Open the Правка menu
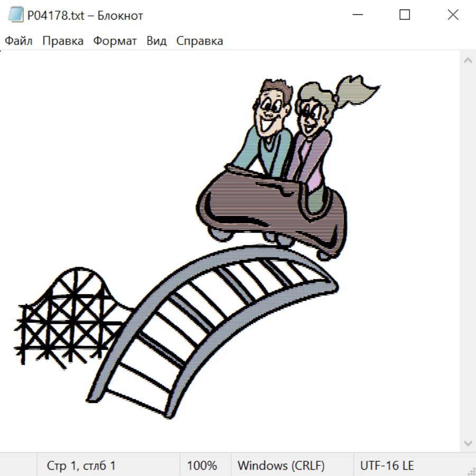476x476 pixels. coord(63,41)
